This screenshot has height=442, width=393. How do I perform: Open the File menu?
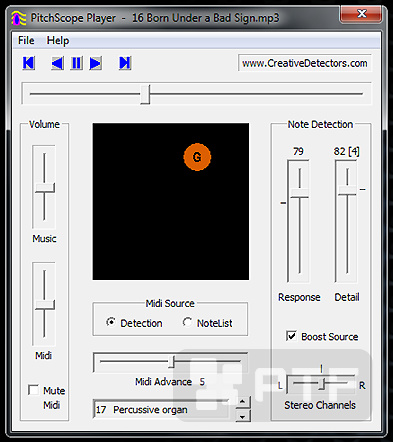coord(26,41)
